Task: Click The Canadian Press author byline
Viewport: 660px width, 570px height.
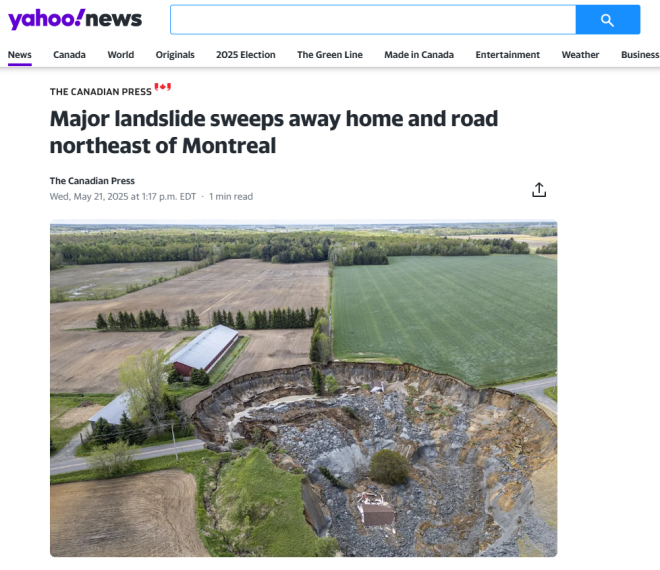Action: 92,181
